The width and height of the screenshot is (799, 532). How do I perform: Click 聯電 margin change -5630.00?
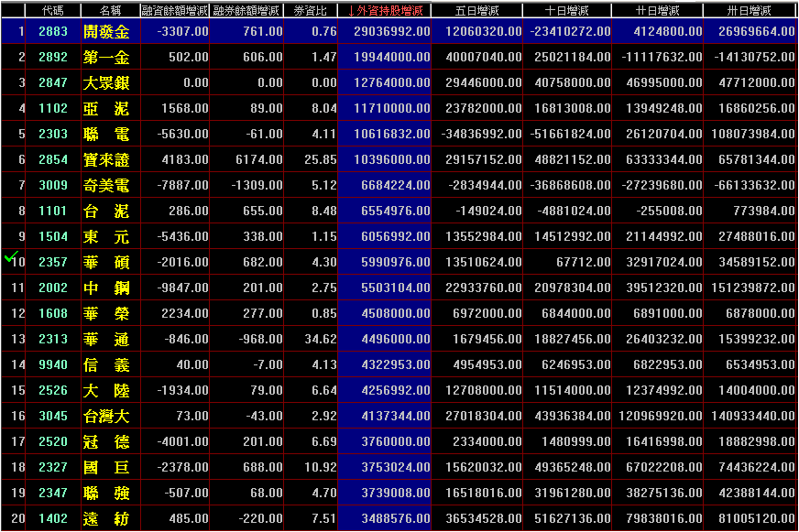pyautogui.click(x=183, y=134)
